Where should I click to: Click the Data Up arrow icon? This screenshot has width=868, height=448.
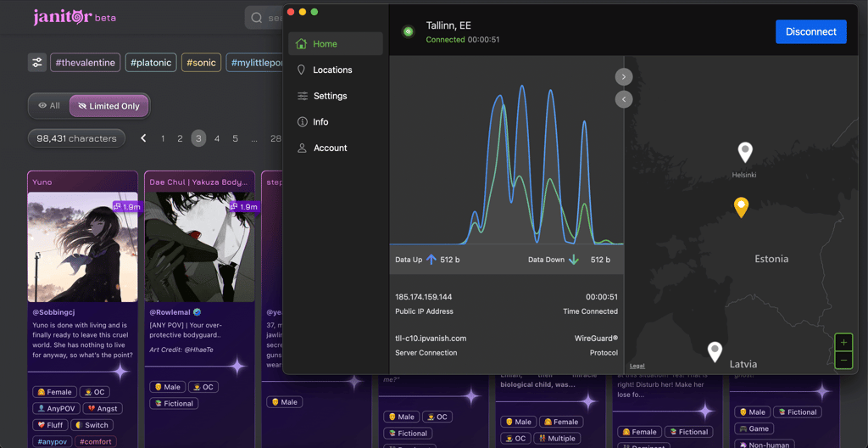pyautogui.click(x=431, y=260)
